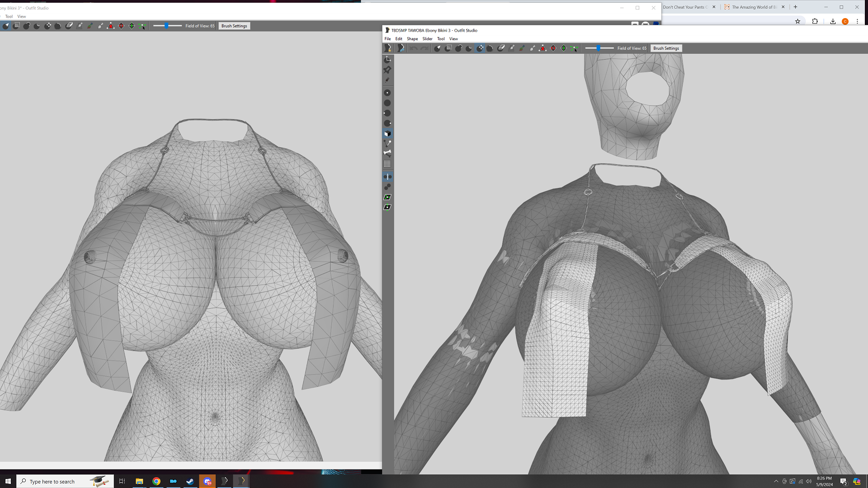
Task: Open the Shape menu in front window
Action: click(x=412, y=39)
